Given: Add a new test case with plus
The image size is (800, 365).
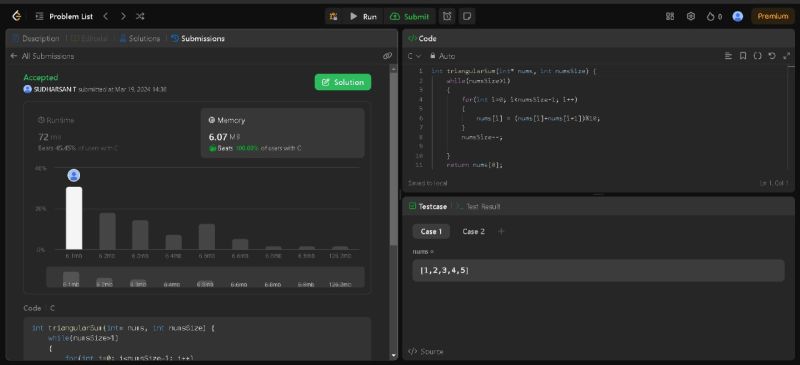Looking at the screenshot, I should point(501,232).
